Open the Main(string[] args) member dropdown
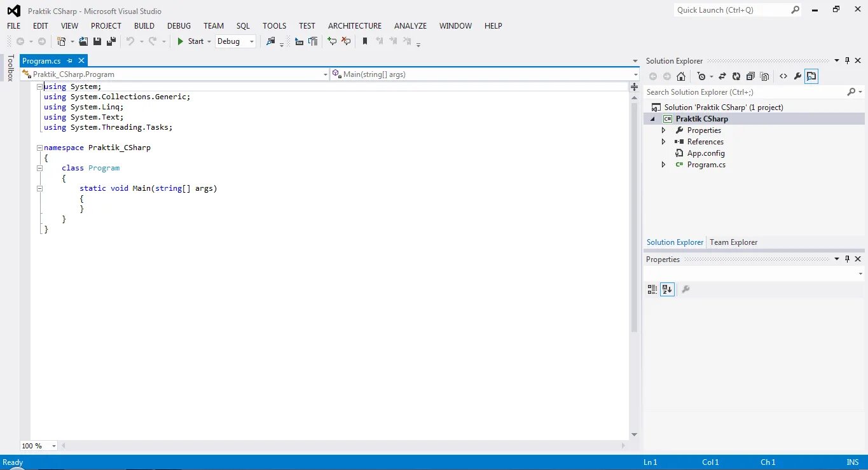The width and height of the screenshot is (868, 470). 485,74
